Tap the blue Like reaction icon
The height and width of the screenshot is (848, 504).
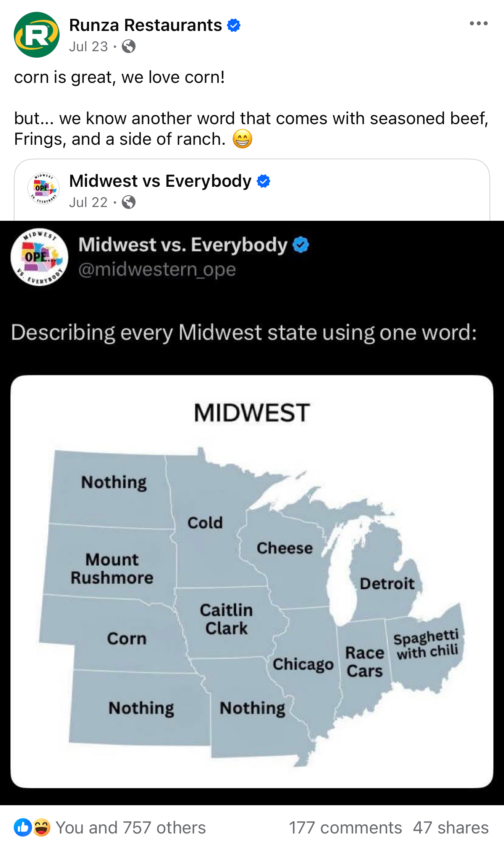click(23, 827)
